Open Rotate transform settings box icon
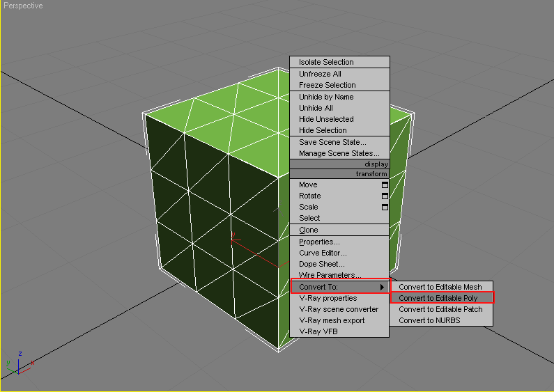 tap(385, 196)
